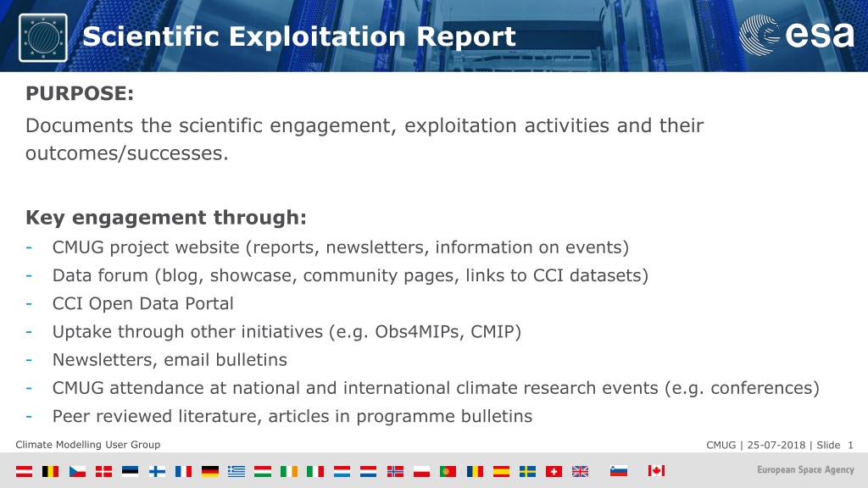Click the 'European Space Agency' footer text
This screenshot has height=488, width=868.
(x=805, y=470)
